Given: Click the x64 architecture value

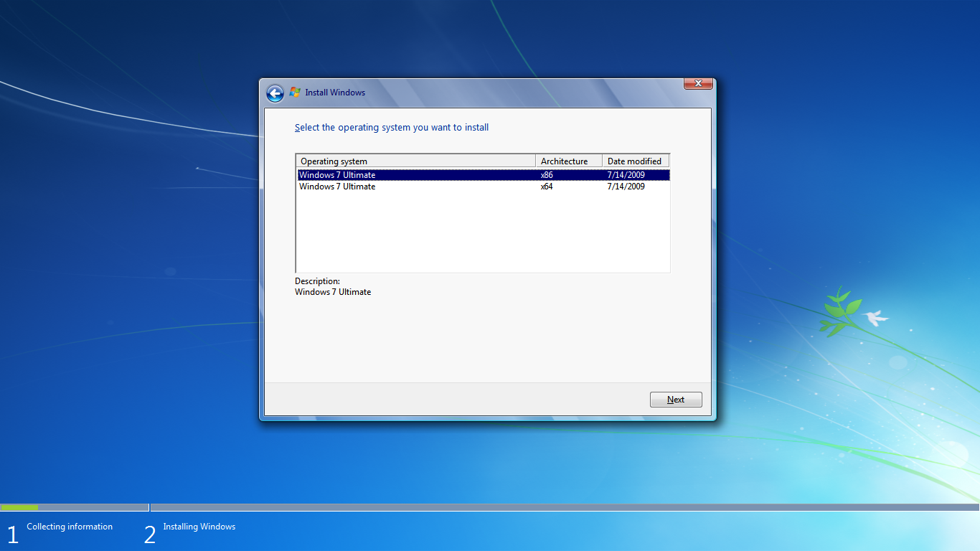Looking at the screenshot, I should (546, 187).
